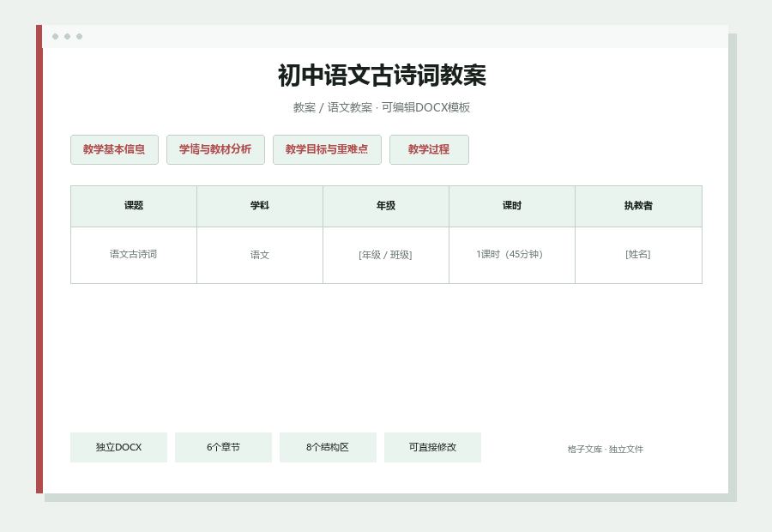Click the 格子文库 · 独立文件 footer text

605,450
